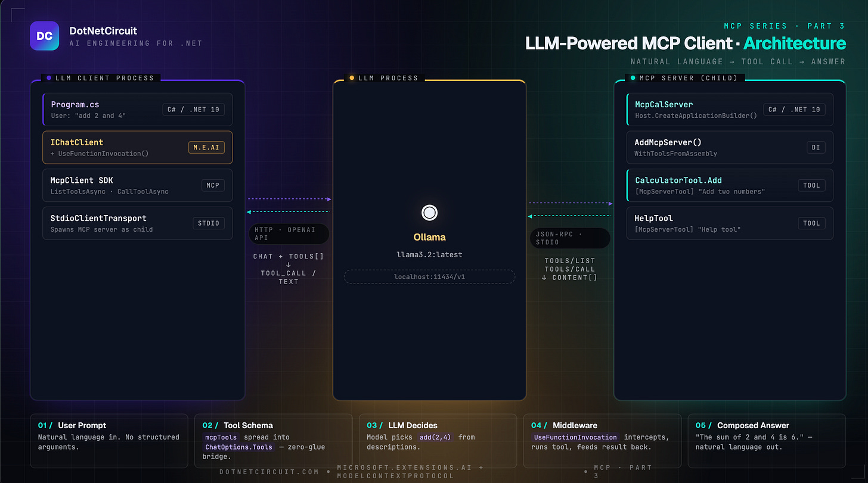Click the yellow 'Ollama' name
868x483 pixels.
[x=430, y=237]
